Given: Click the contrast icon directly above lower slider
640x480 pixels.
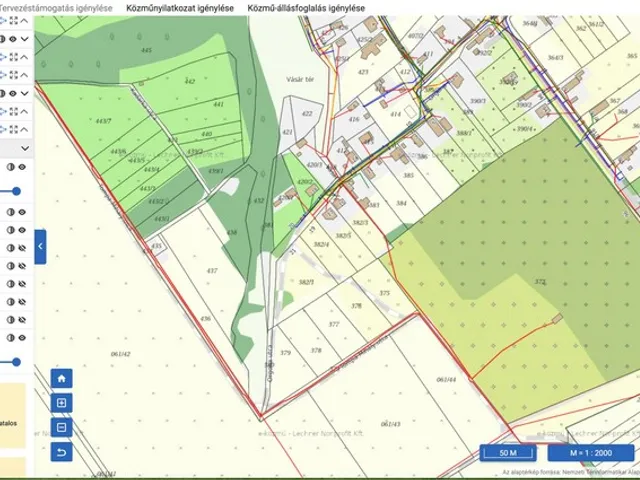Looking at the screenshot, I should 9,339.
